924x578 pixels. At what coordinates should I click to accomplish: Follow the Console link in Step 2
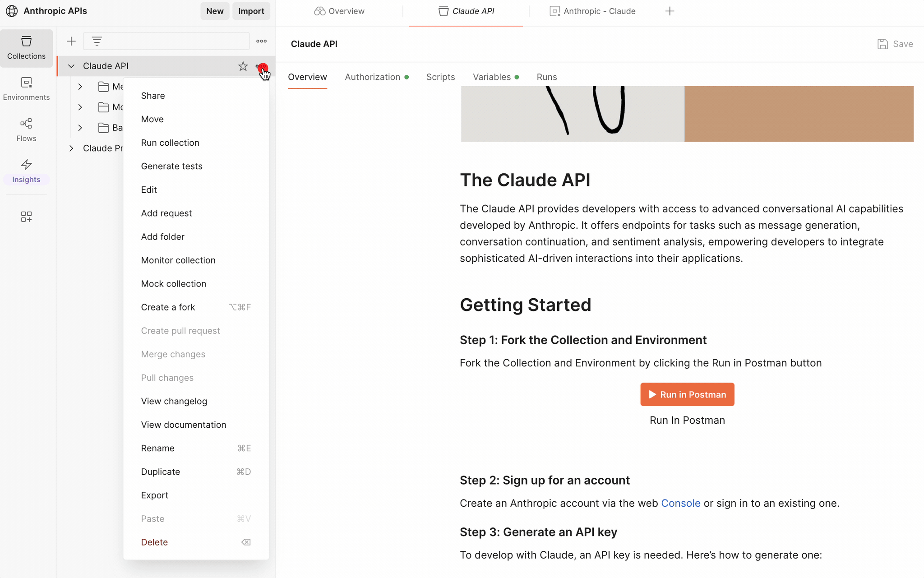pyautogui.click(x=680, y=503)
